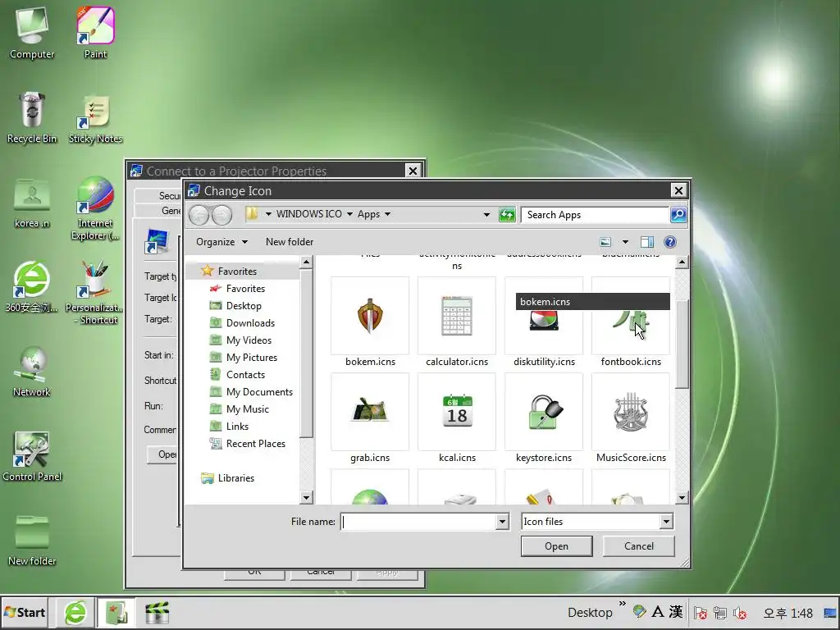840x630 pixels.
Task: Select the calculator.icns icon file
Action: click(x=457, y=316)
